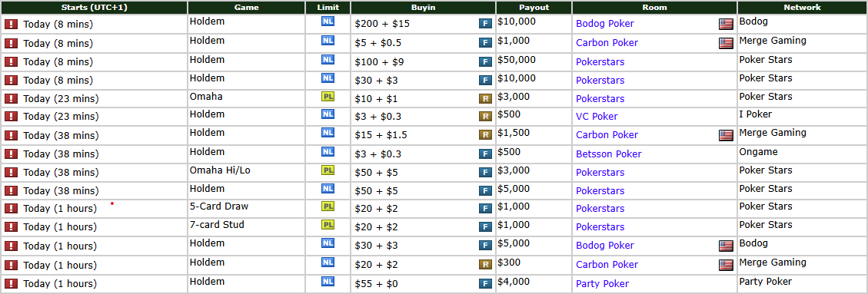Click the Buyin column header
This screenshot has height=294, width=868.
click(423, 7)
